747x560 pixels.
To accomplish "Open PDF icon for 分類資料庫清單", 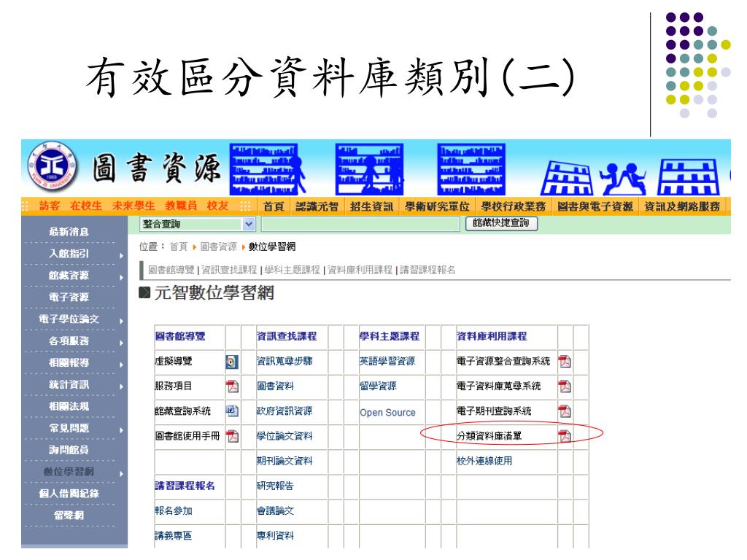I will pyautogui.click(x=565, y=436).
